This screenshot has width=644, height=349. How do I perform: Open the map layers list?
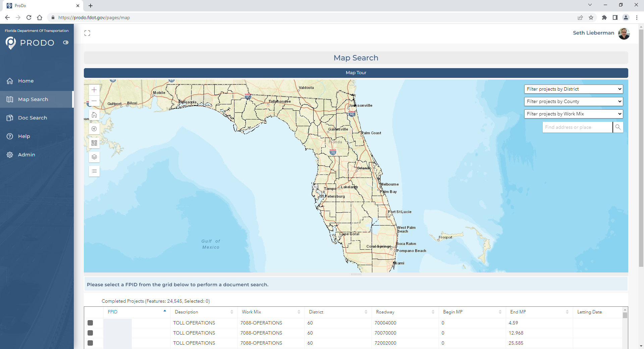click(x=94, y=157)
